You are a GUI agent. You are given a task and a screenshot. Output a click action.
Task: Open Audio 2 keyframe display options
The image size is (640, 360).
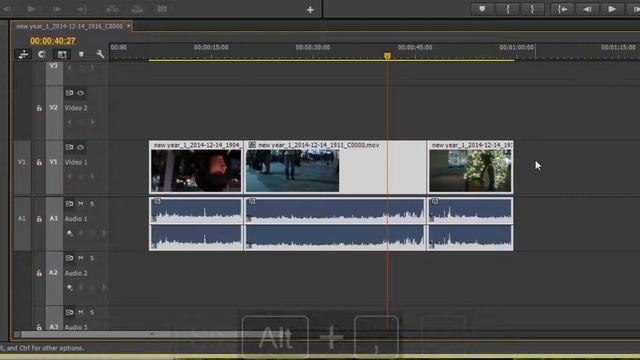point(70,287)
